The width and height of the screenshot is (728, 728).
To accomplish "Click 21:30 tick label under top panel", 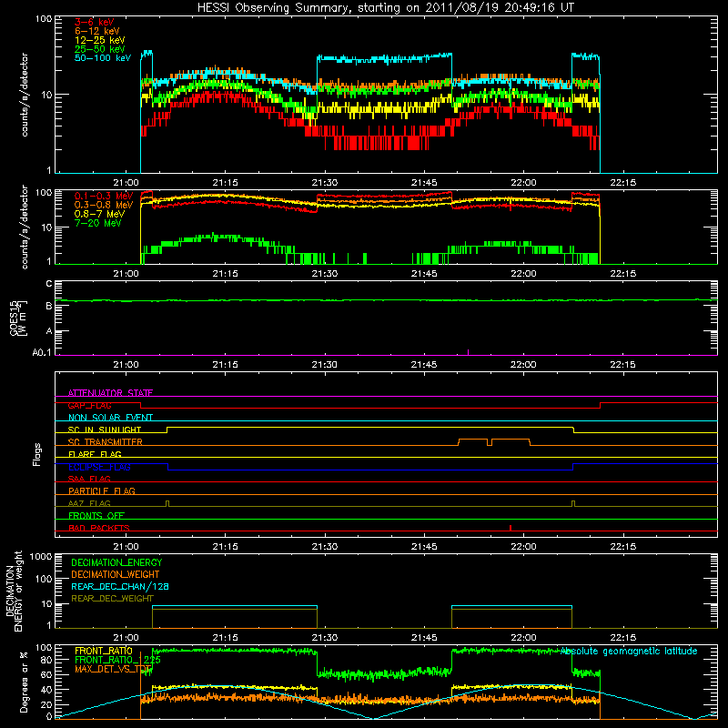I will click(x=325, y=183).
